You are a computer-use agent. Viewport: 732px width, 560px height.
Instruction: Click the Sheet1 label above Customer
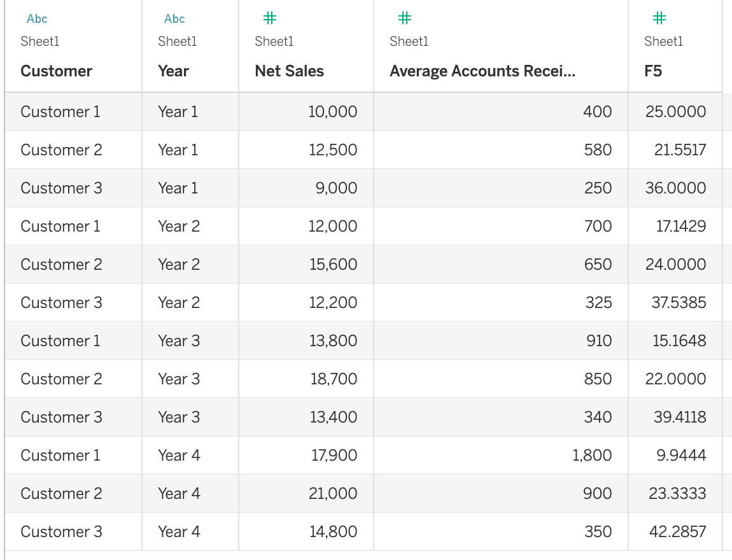point(38,41)
